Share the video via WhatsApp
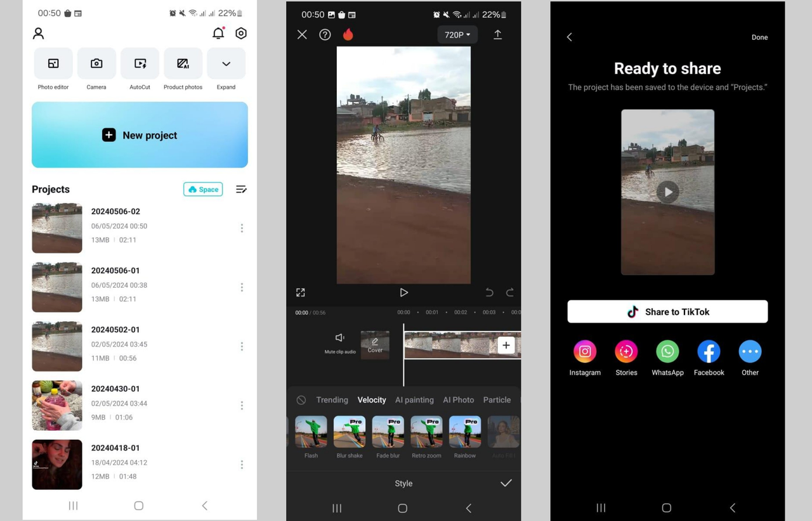812x521 pixels. point(667,351)
